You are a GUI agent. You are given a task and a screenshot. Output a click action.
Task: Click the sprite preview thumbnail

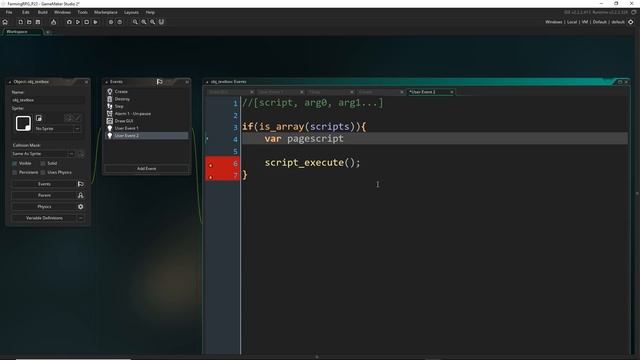23,123
